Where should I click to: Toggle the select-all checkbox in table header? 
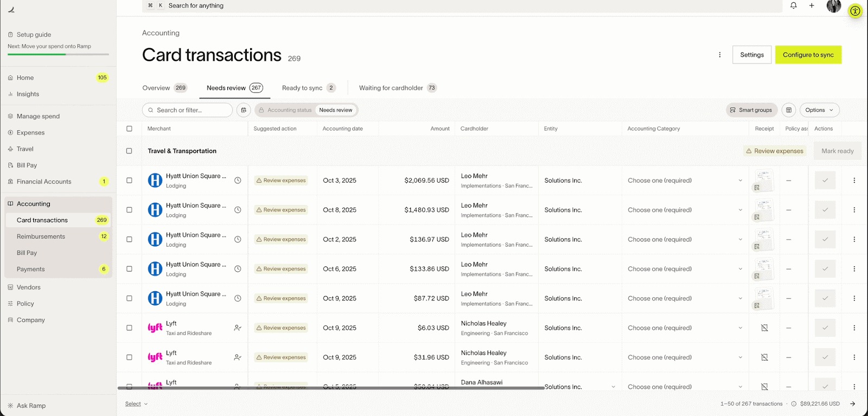pos(129,129)
